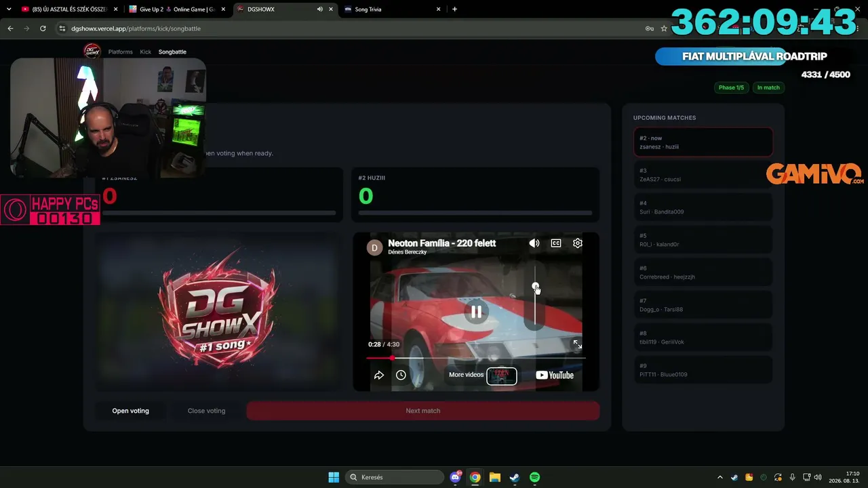Click the Dénes Bereczky channel name

[408, 252]
